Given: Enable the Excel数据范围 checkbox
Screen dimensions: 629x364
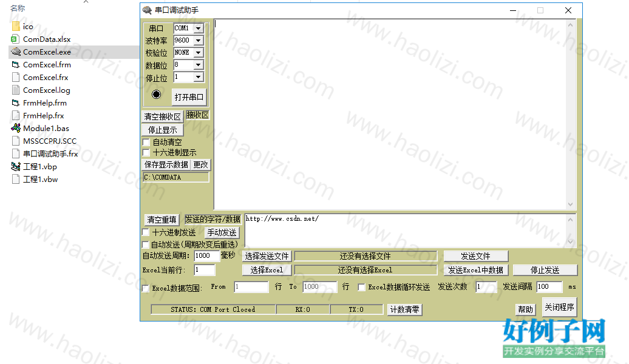Looking at the screenshot, I should [146, 288].
